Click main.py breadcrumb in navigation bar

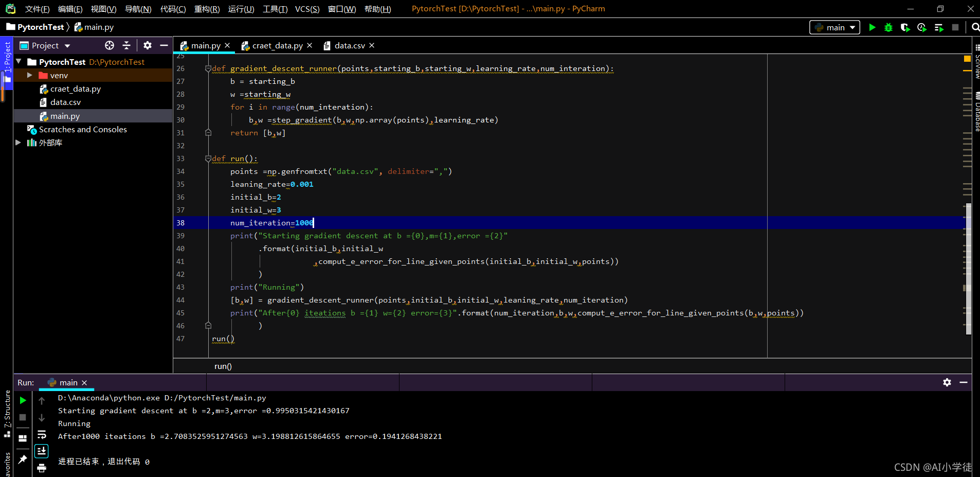94,27
